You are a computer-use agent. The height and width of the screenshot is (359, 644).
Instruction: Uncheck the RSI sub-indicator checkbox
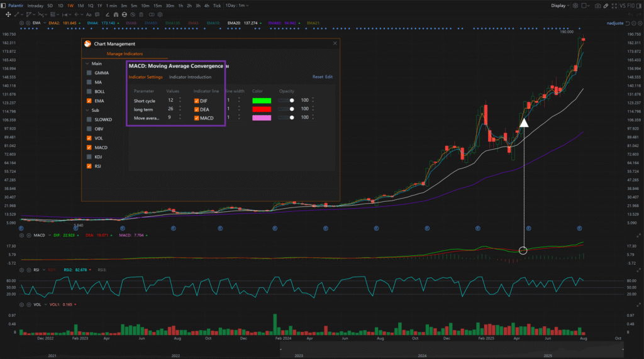89,166
